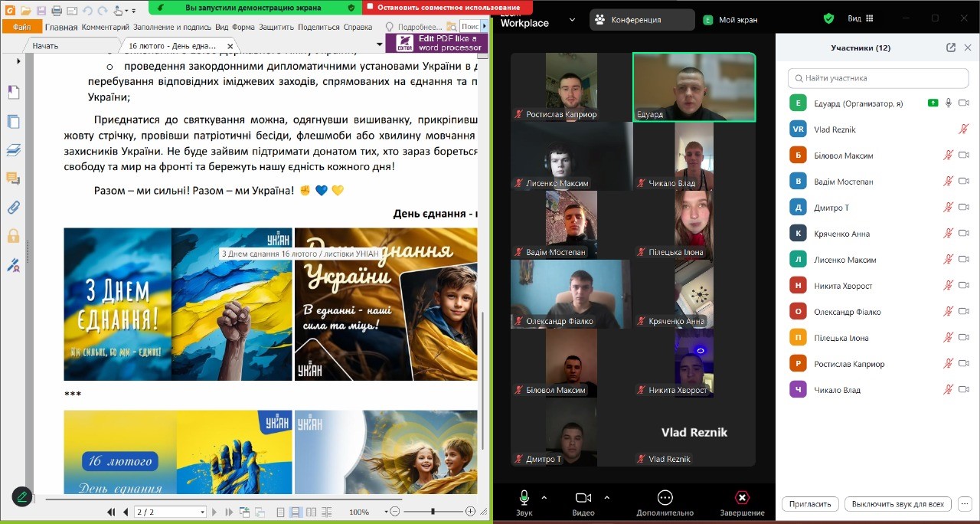Click the green encryption shield icon
The image size is (980, 524).
click(828, 18)
